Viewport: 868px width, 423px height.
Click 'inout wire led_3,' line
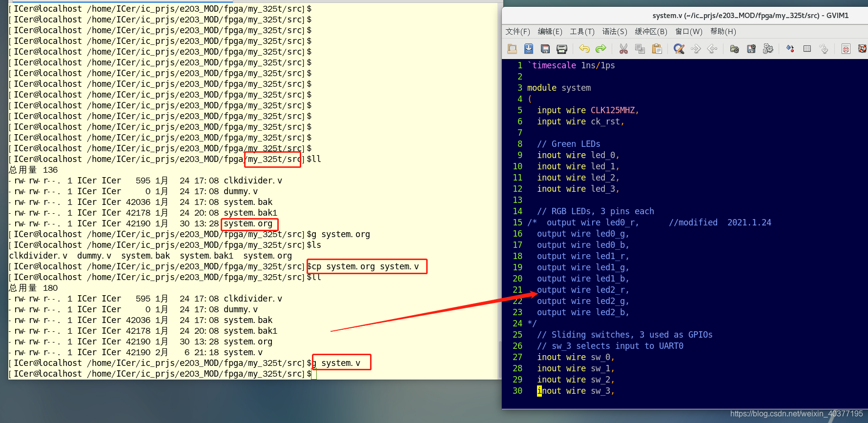(578, 189)
